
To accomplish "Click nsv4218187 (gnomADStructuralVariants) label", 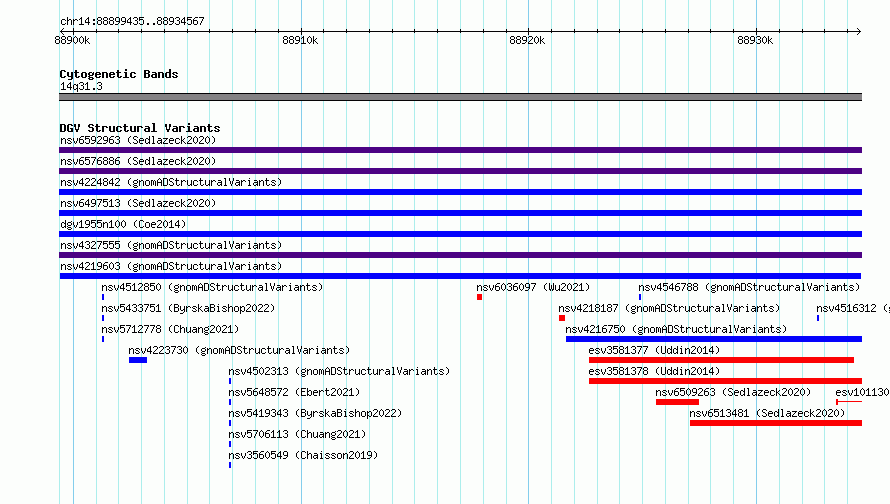I will point(669,308).
